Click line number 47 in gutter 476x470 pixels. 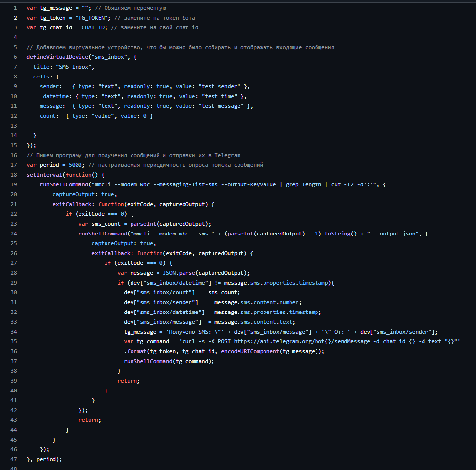[14, 459]
